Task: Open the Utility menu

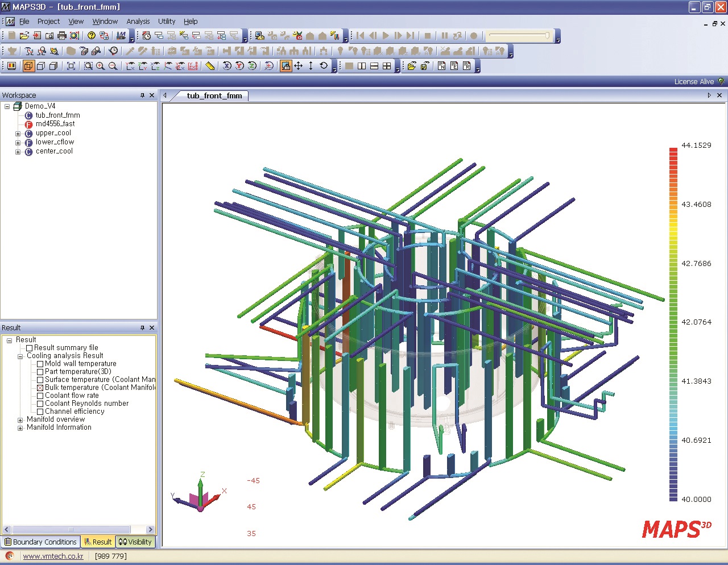Action: [x=167, y=21]
